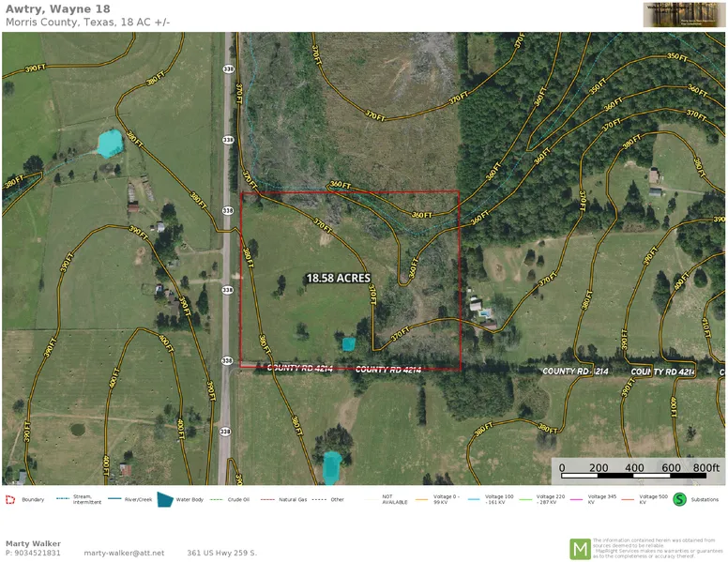This screenshot has height=562, width=728.
Task: Click the Highway 338 marker nearest County Rd 4214
Action: point(227,360)
